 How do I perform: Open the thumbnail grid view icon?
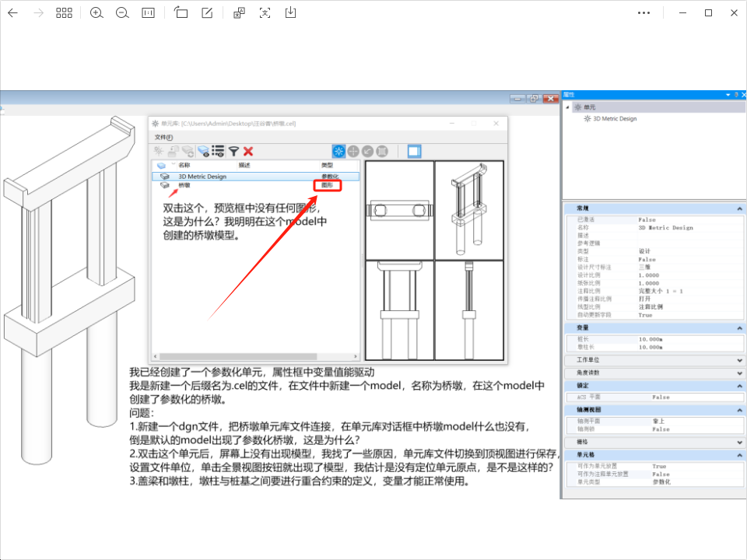click(64, 13)
